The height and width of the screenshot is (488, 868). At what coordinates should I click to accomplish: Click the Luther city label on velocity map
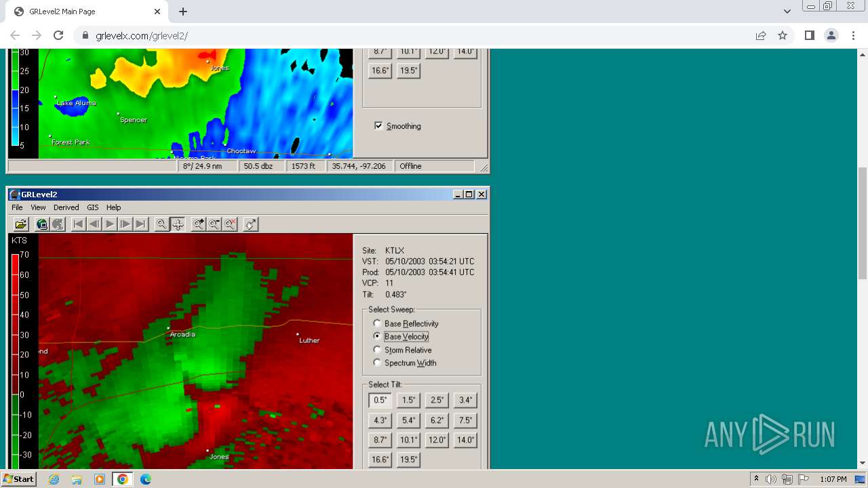[x=309, y=340]
